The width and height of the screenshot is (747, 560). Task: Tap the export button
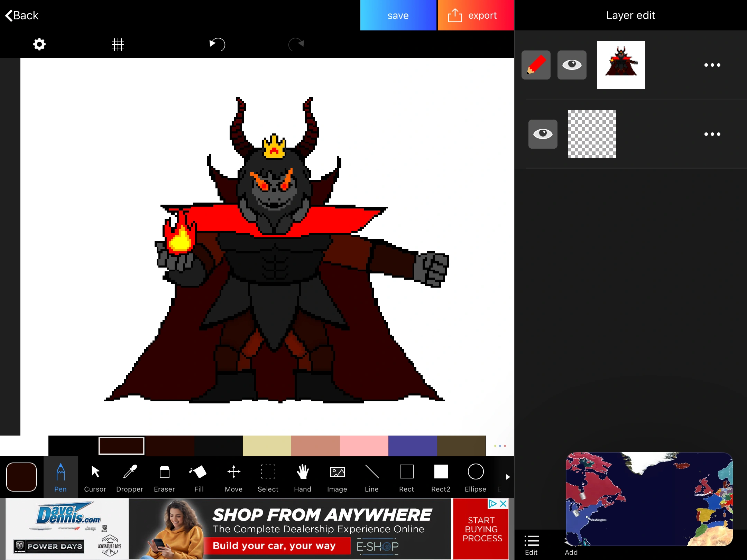click(x=476, y=15)
